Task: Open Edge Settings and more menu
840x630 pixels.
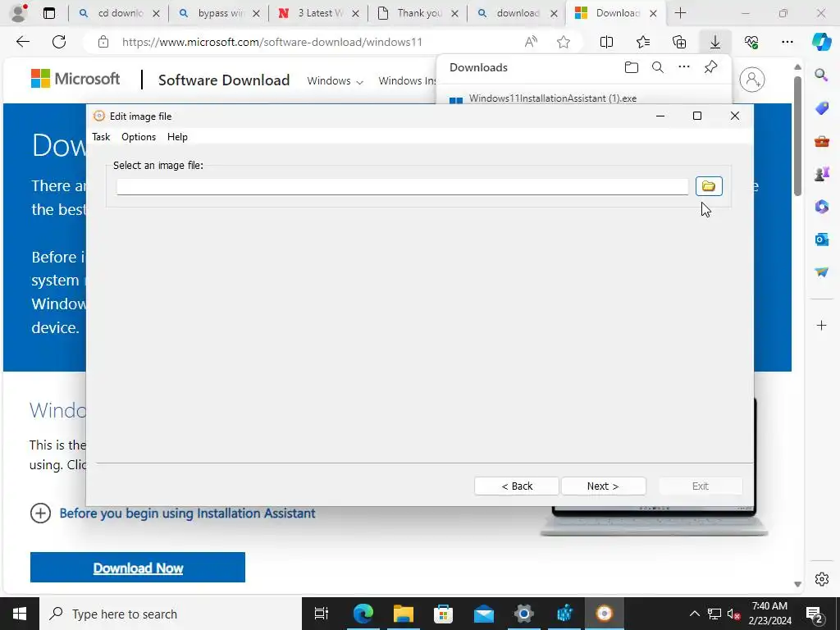Action: (787, 42)
